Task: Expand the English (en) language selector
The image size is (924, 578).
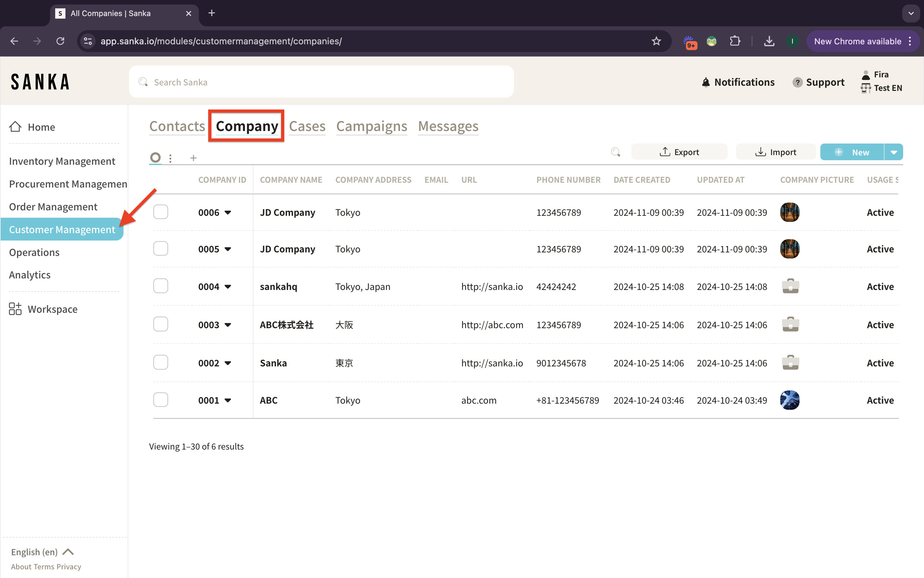Action: [x=42, y=552]
